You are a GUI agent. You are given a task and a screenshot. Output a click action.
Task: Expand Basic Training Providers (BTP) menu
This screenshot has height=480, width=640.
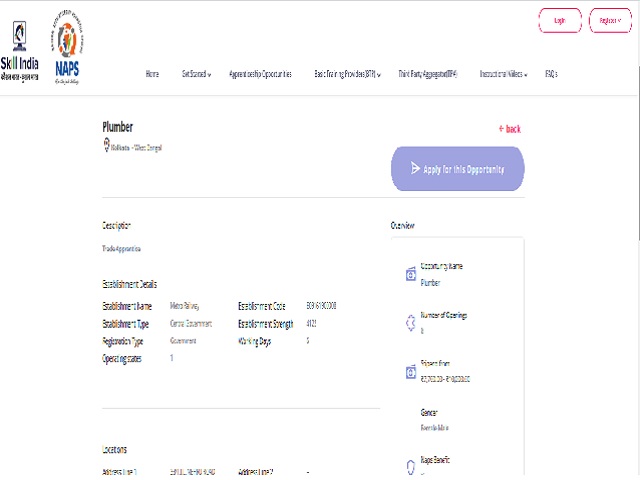pyautogui.click(x=347, y=74)
